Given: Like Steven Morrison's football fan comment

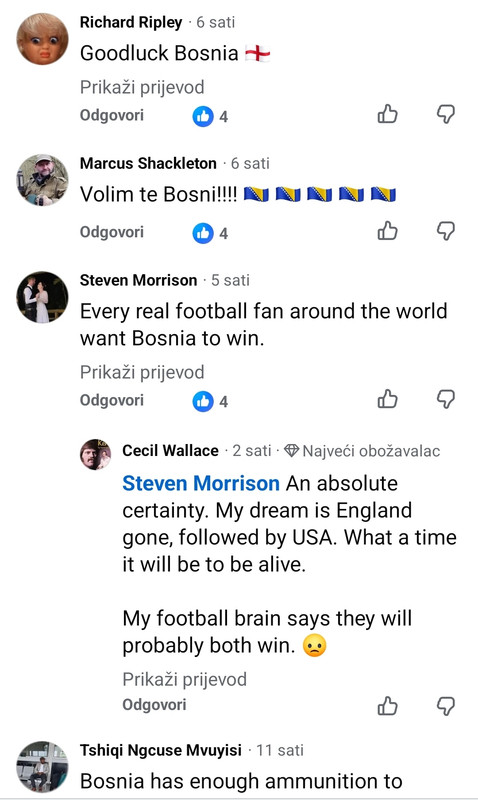Looking at the screenshot, I should pyautogui.click(x=387, y=399).
